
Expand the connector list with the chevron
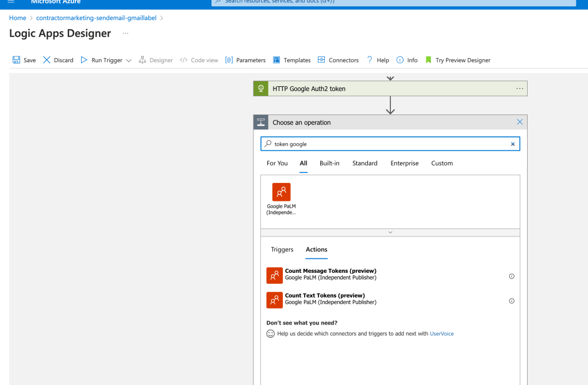[390, 232]
